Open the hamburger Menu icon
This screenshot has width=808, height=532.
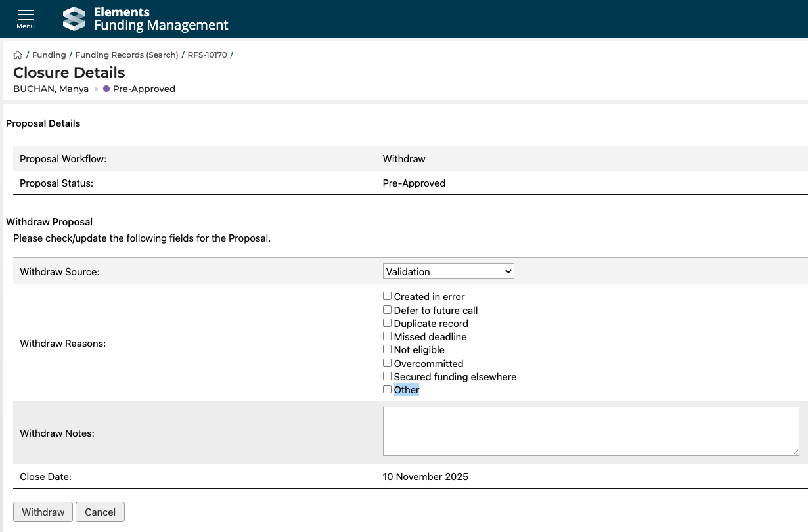(x=26, y=18)
